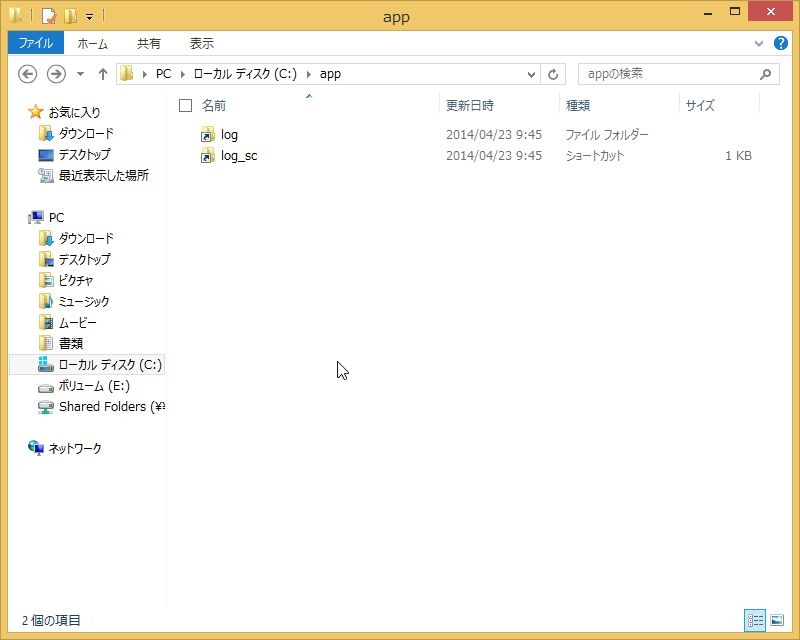This screenshot has width=800, height=640.
Task: Click the search magnifier icon
Action: click(x=765, y=75)
